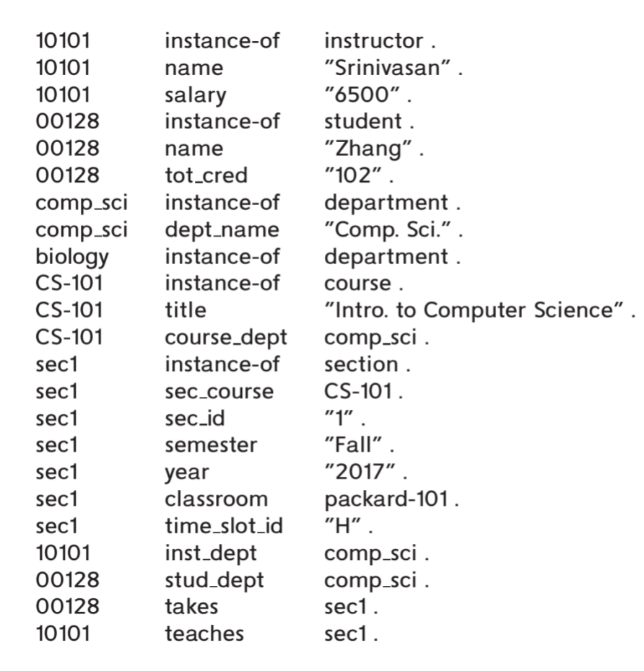Select the course_dept predicate
Screen dimensions: 644x671
coord(226,338)
